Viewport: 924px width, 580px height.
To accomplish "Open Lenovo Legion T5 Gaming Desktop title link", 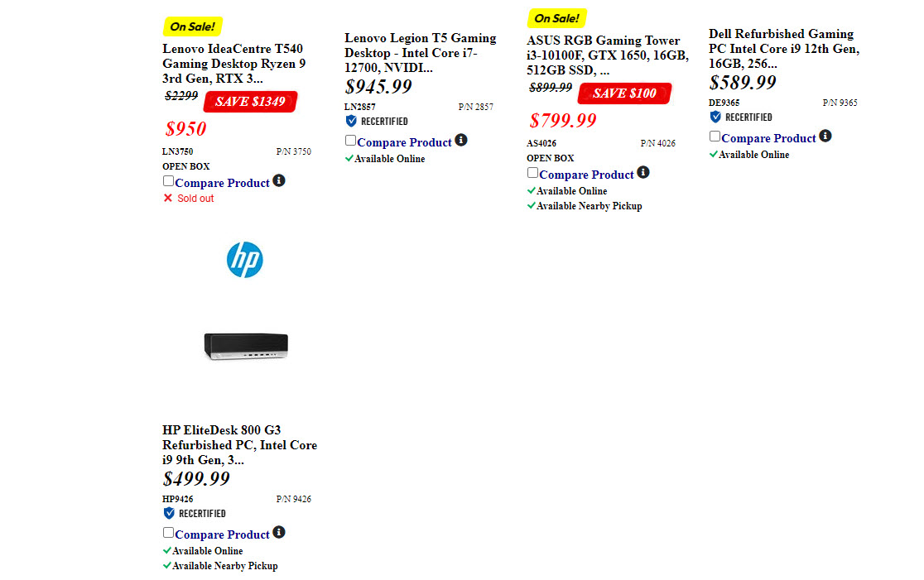I will pyautogui.click(x=420, y=53).
